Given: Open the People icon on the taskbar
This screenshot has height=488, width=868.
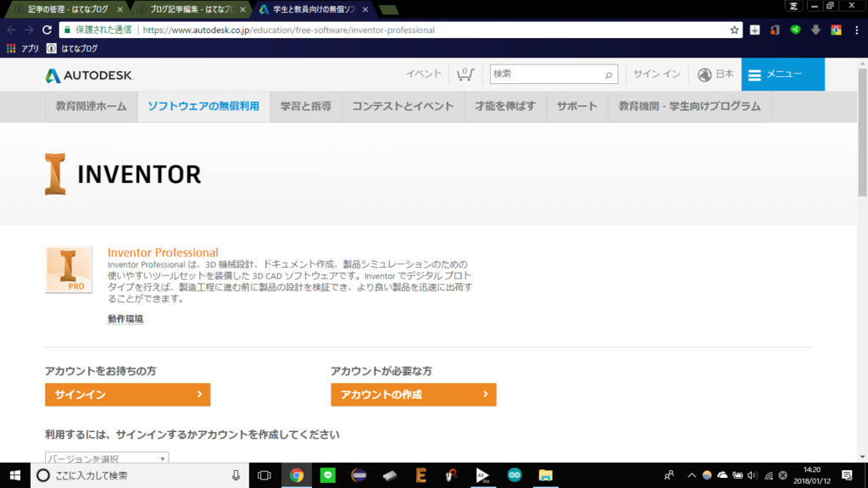Looking at the screenshot, I should coord(669,475).
